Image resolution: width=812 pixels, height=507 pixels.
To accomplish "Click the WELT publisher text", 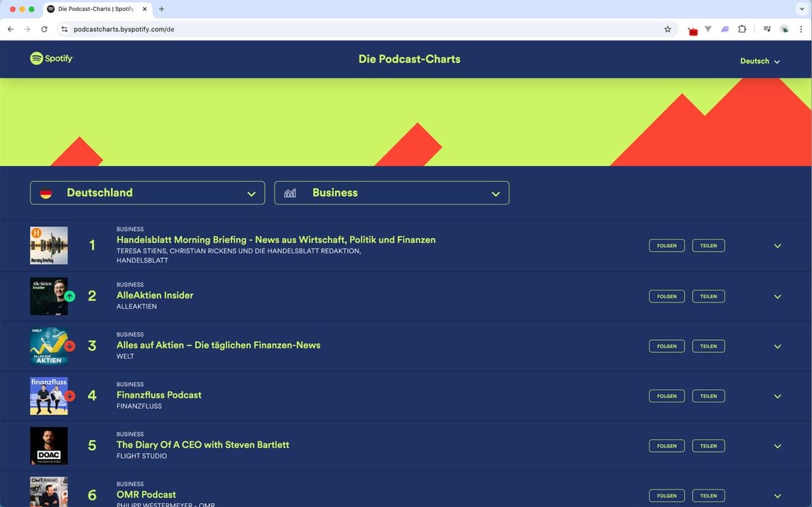I will (x=125, y=356).
